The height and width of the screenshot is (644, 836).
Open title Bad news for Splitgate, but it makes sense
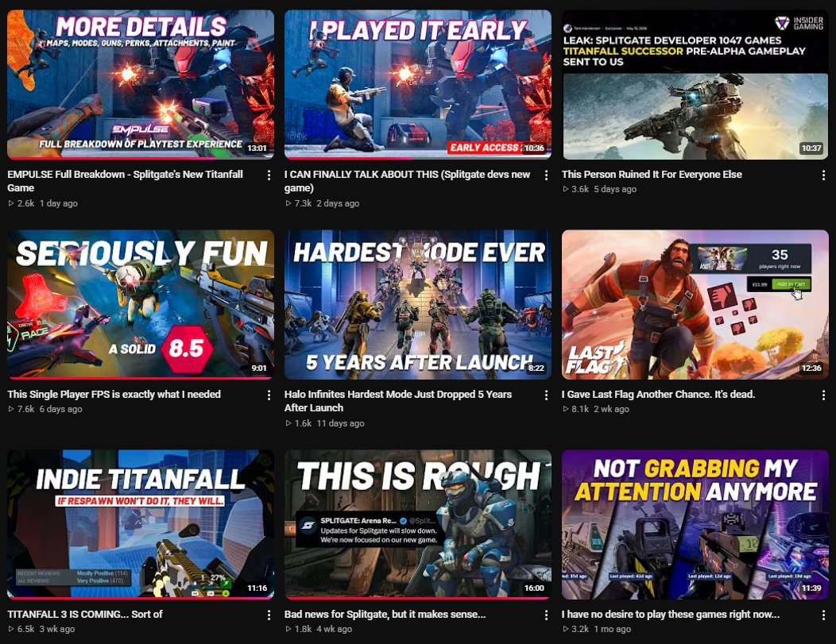[385, 614]
